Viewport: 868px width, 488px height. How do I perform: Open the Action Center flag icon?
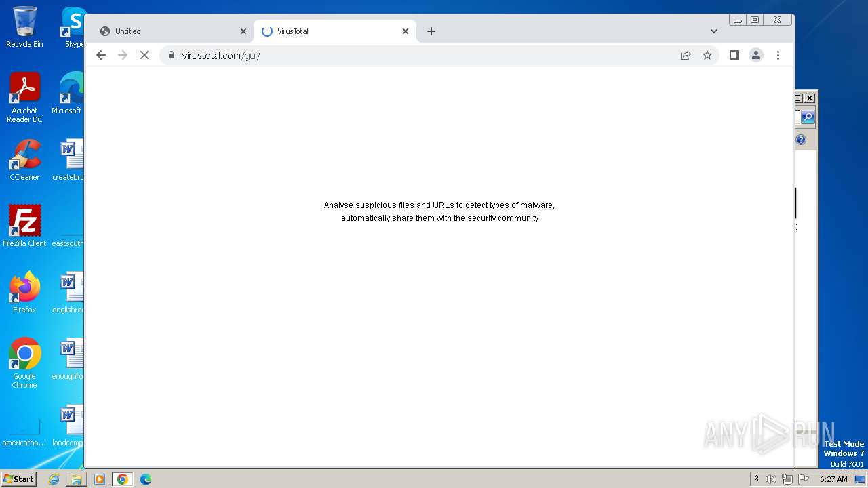point(804,479)
